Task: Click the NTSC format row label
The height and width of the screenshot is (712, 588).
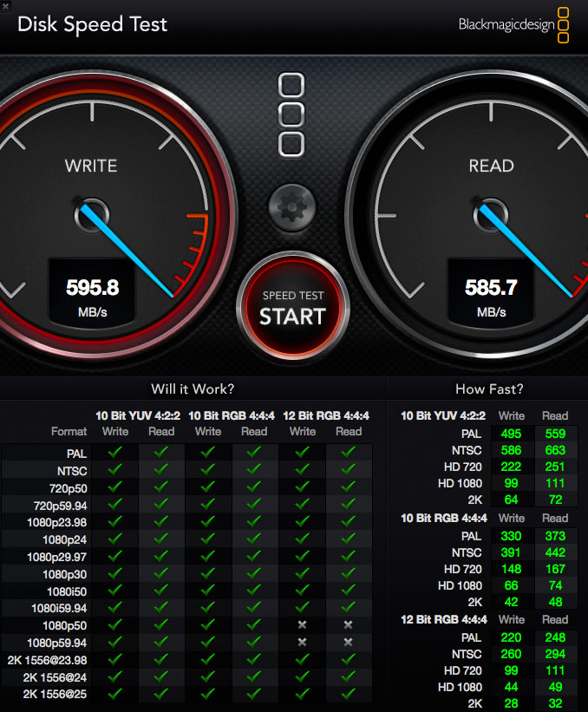Action: (72, 471)
